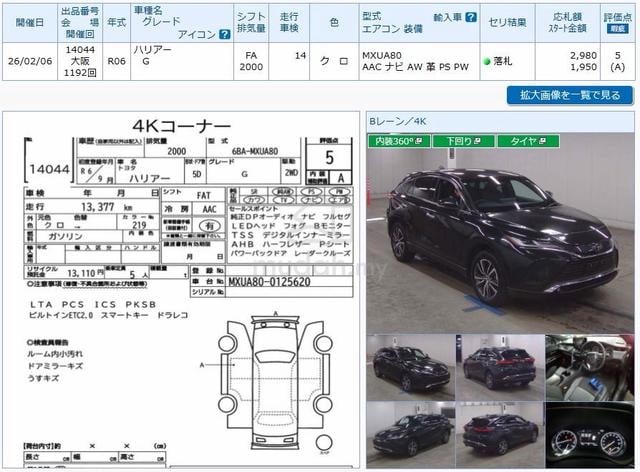This screenshot has height=472, width=640.
Task: Click 拡大画像を一覧で見る button
Action: 570,95
